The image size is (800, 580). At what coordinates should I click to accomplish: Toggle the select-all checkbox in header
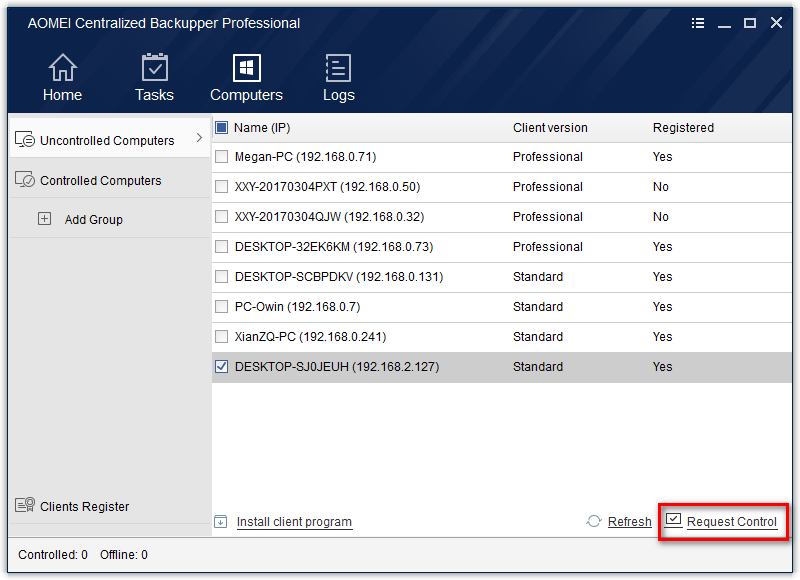click(221, 128)
